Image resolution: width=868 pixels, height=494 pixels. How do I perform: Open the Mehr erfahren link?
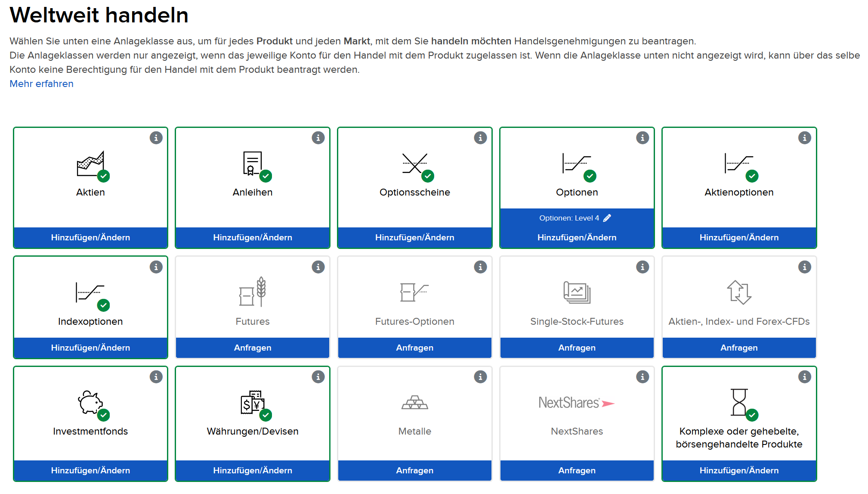pos(41,84)
